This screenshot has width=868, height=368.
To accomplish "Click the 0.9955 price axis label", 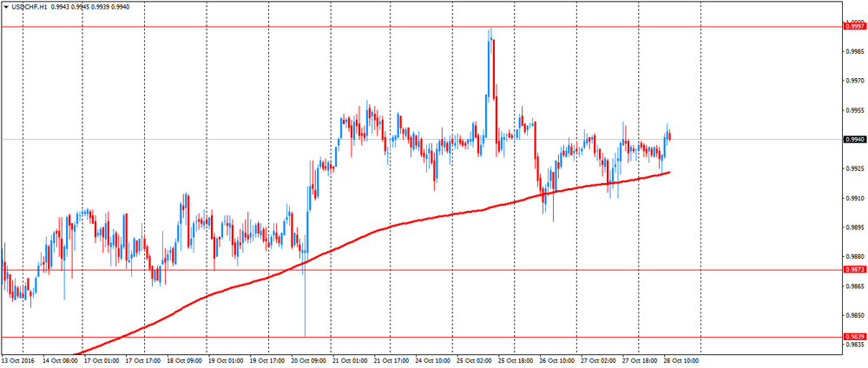I will coord(853,110).
